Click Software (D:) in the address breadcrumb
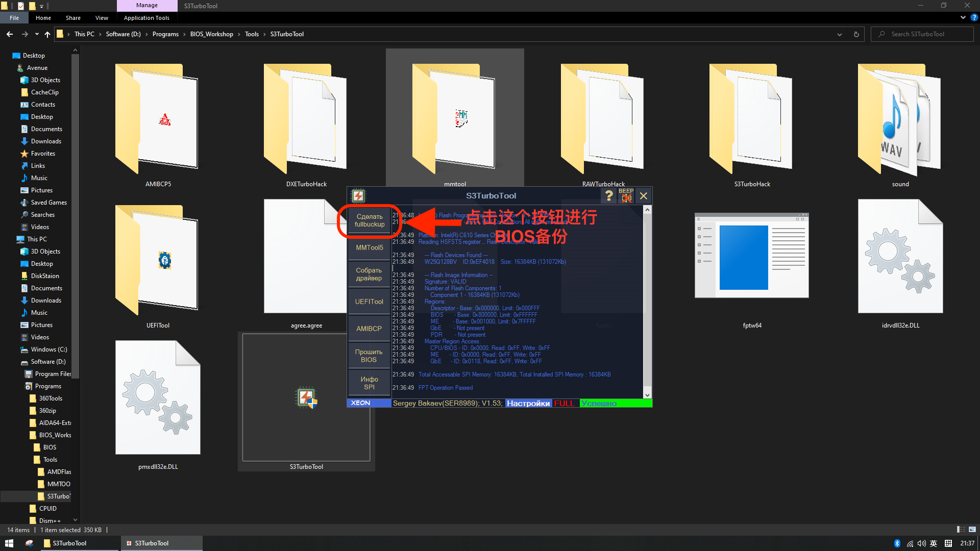The width and height of the screenshot is (980, 551). coord(123,34)
